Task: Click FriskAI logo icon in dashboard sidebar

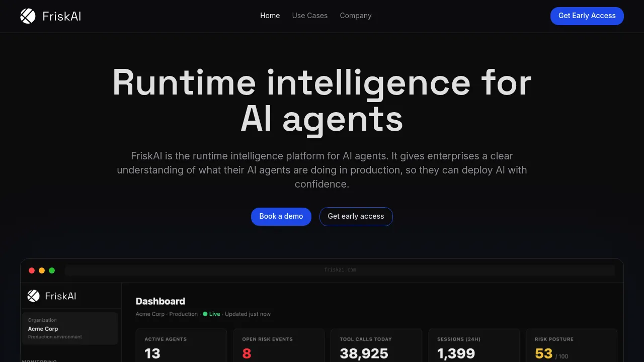Action: 33,296
